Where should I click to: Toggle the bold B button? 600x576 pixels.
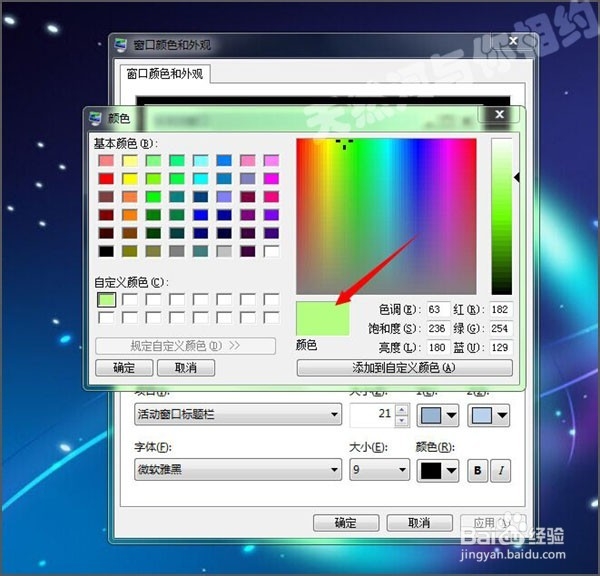coord(478,470)
